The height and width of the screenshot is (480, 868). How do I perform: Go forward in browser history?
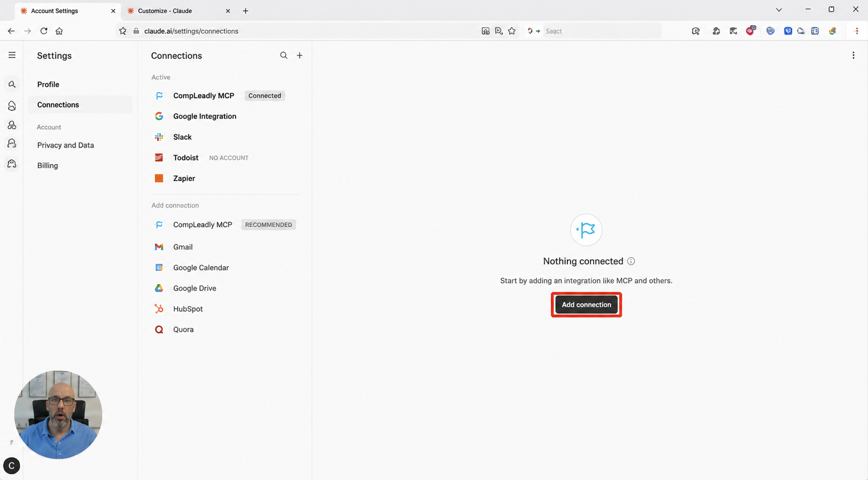click(x=28, y=31)
